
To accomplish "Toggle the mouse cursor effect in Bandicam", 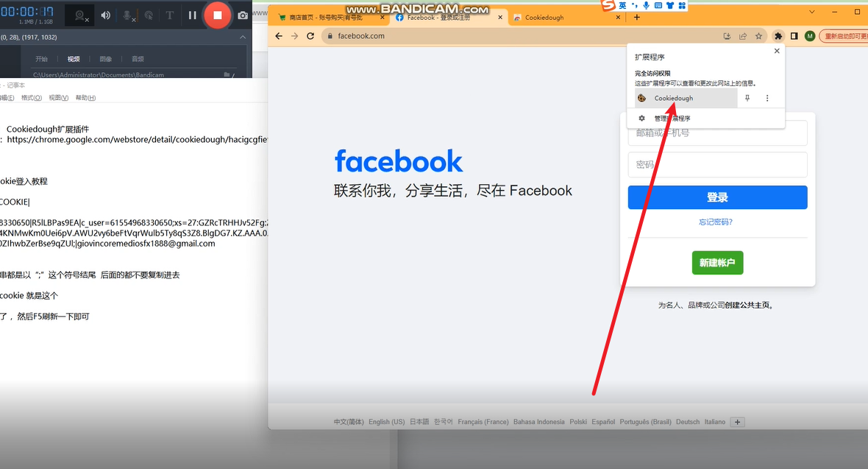I will coord(149,15).
